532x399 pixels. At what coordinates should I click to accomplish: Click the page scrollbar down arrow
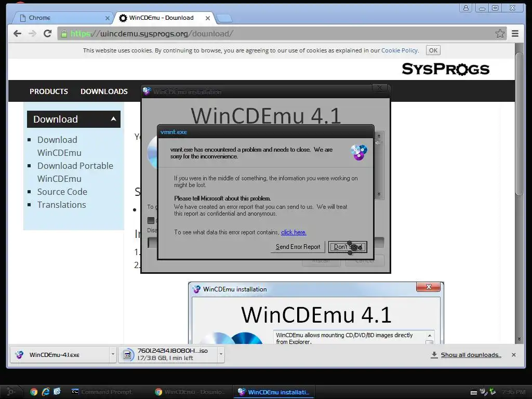[x=519, y=339]
